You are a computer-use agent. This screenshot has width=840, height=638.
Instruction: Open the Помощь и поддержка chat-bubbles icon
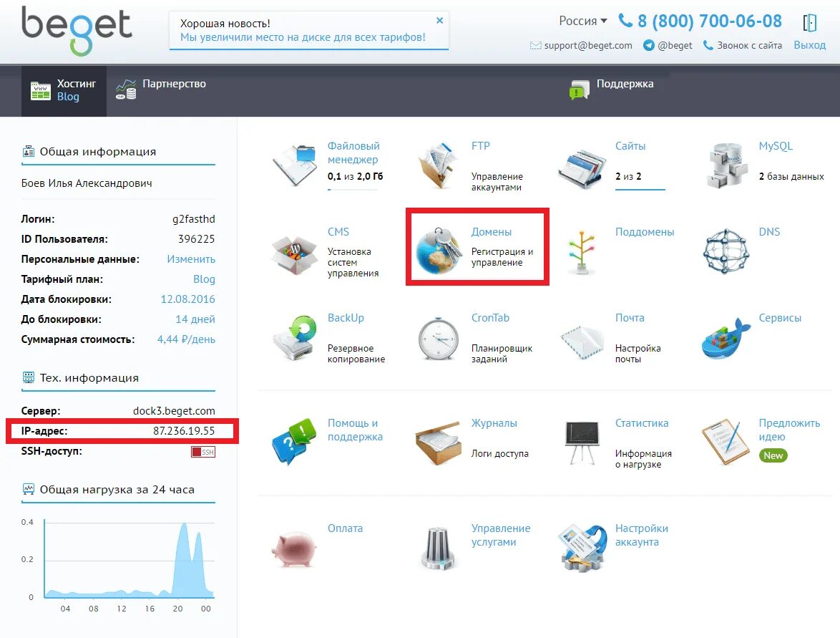[293, 441]
